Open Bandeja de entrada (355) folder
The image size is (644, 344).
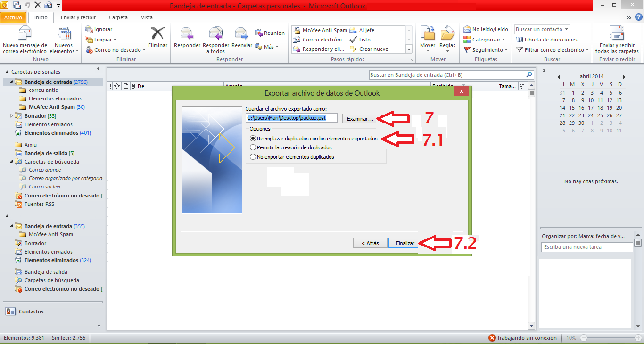(50, 226)
